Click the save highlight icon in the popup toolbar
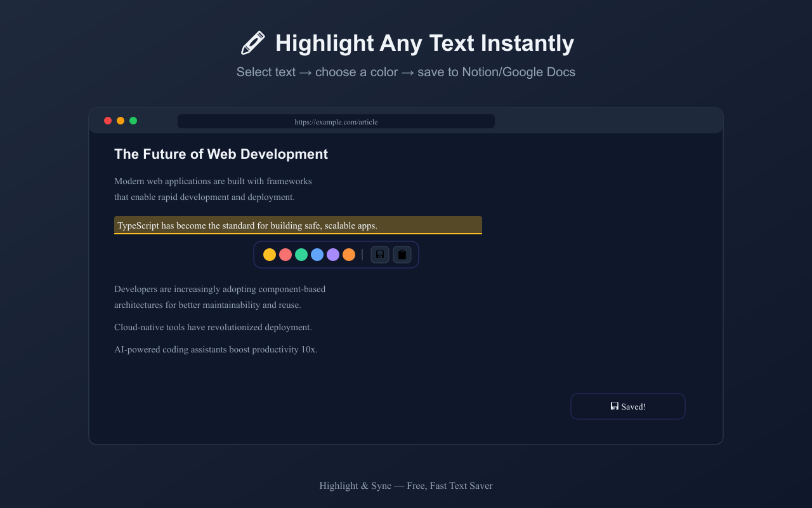 (379, 254)
